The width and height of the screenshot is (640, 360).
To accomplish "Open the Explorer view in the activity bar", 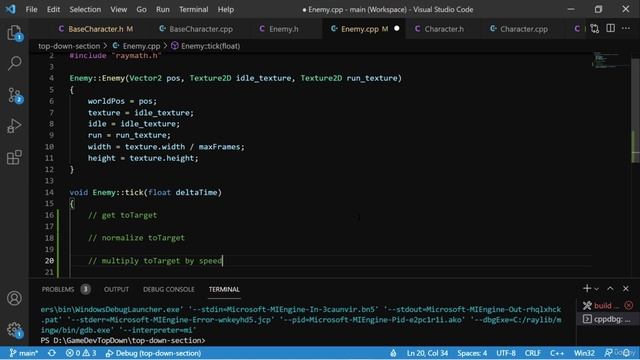I will (14, 33).
